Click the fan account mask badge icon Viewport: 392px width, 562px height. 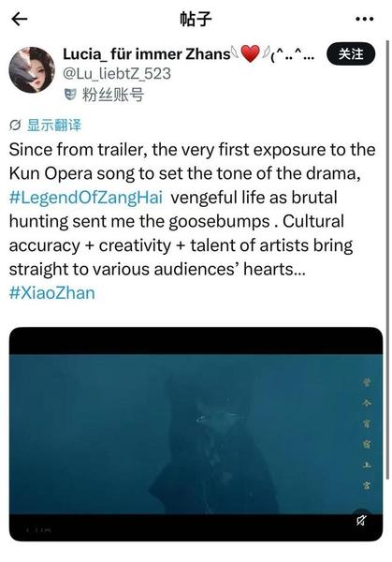pyautogui.click(x=70, y=95)
